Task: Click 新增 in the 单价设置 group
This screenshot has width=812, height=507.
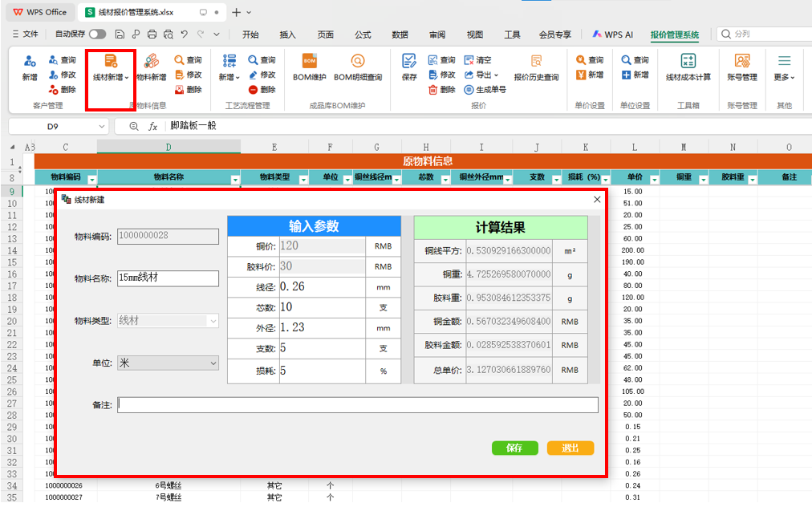Action: pyautogui.click(x=590, y=75)
